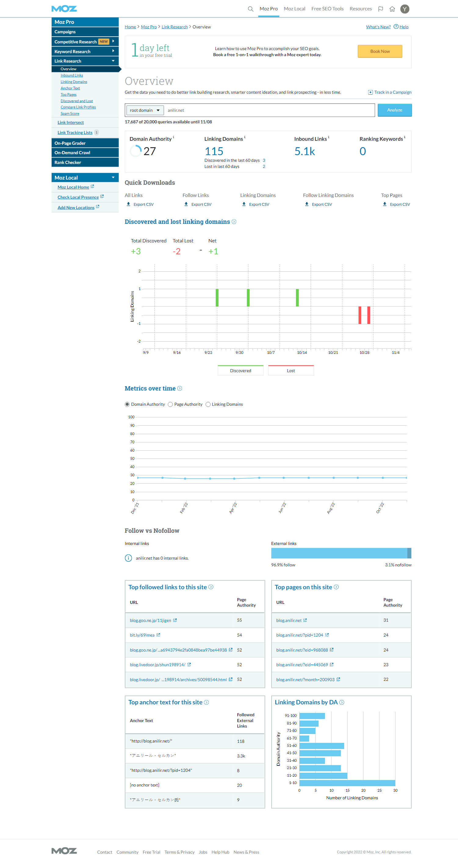Select the Domain Authority radio button

point(127,404)
